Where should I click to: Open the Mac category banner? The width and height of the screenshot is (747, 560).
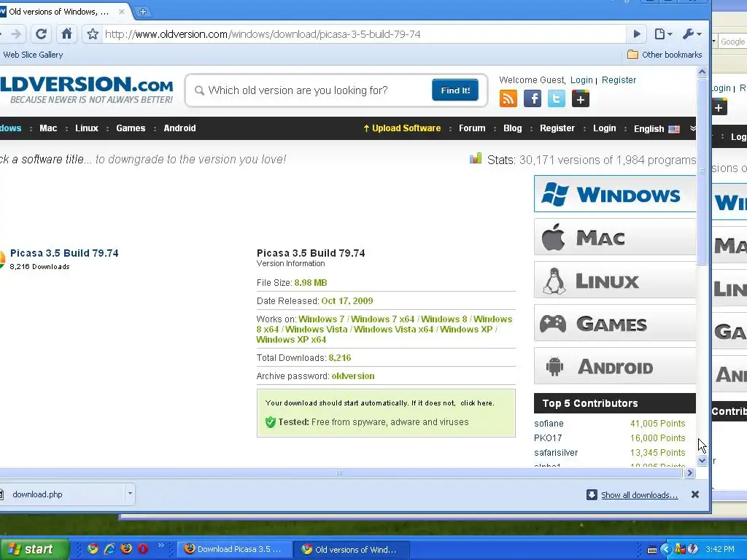click(615, 237)
